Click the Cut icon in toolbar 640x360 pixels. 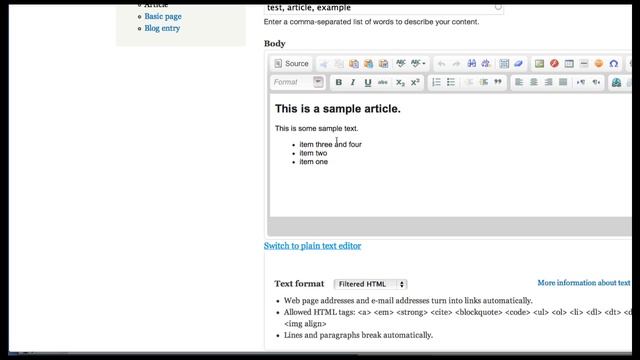click(x=324, y=64)
